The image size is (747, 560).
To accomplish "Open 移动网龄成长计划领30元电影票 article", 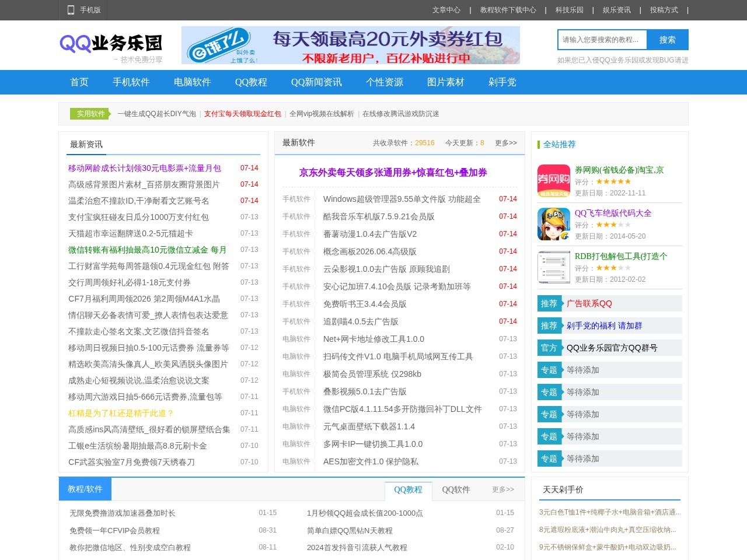I will click(x=145, y=168).
